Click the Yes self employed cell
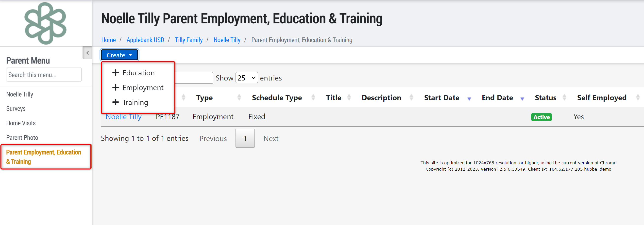The height and width of the screenshot is (225, 644). tap(578, 117)
